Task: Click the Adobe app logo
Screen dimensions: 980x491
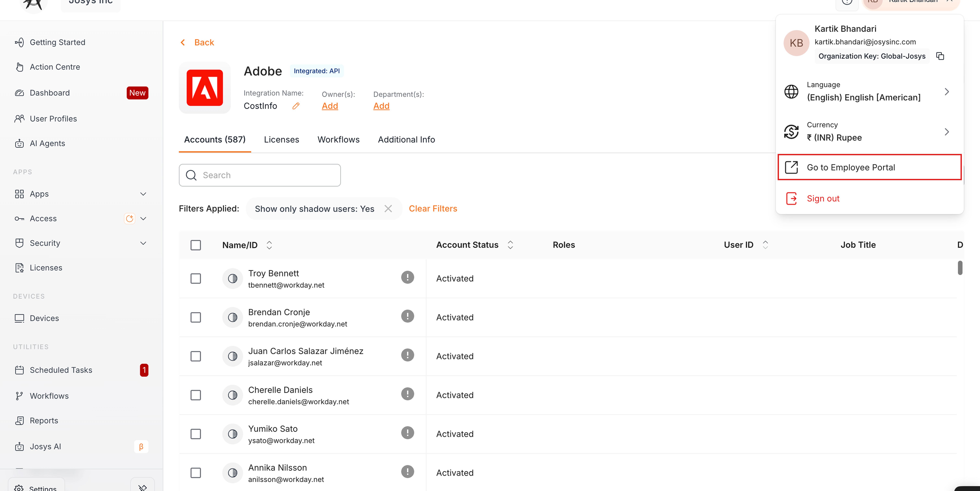Action: pos(205,88)
